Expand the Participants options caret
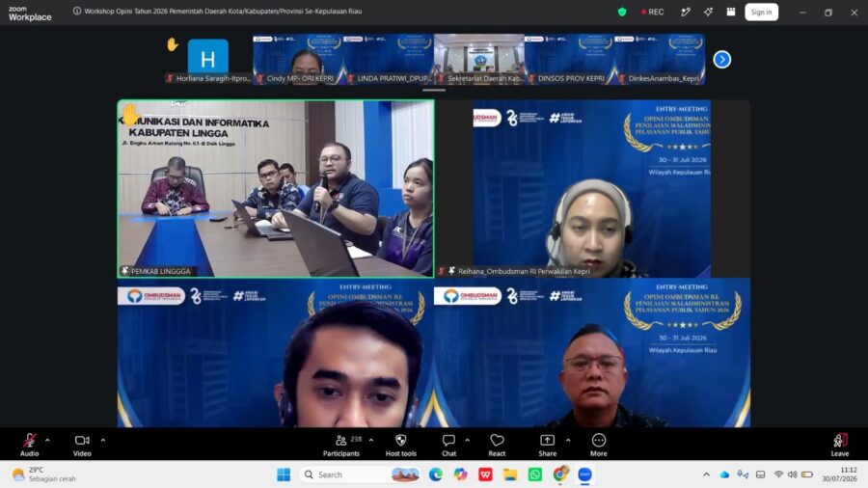Image resolution: width=868 pixels, height=488 pixels. tap(371, 441)
